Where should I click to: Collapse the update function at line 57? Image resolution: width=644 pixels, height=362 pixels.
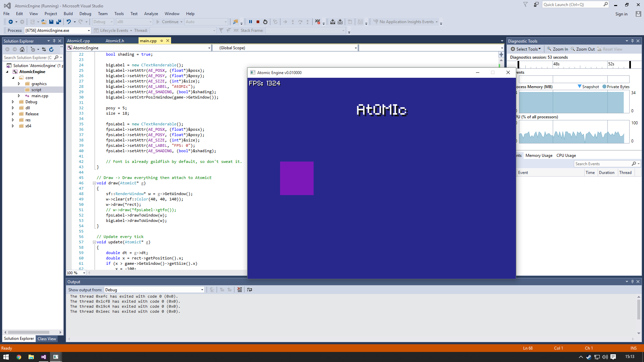94,242
